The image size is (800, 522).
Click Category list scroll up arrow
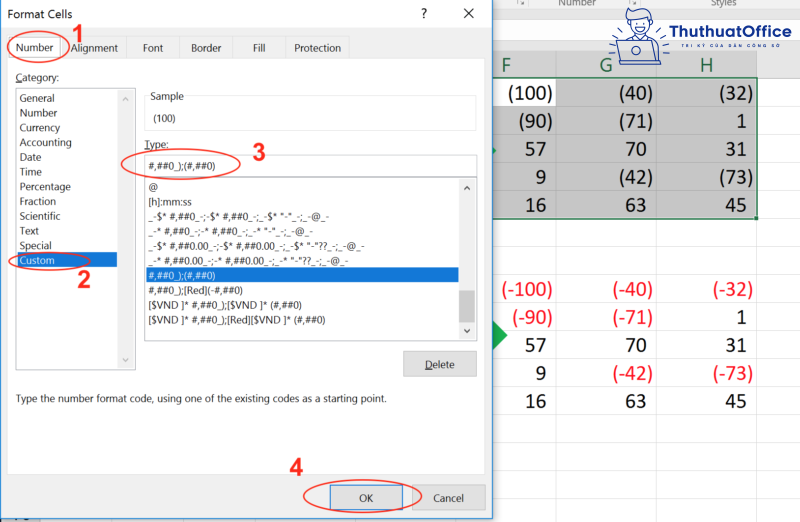tap(126, 98)
